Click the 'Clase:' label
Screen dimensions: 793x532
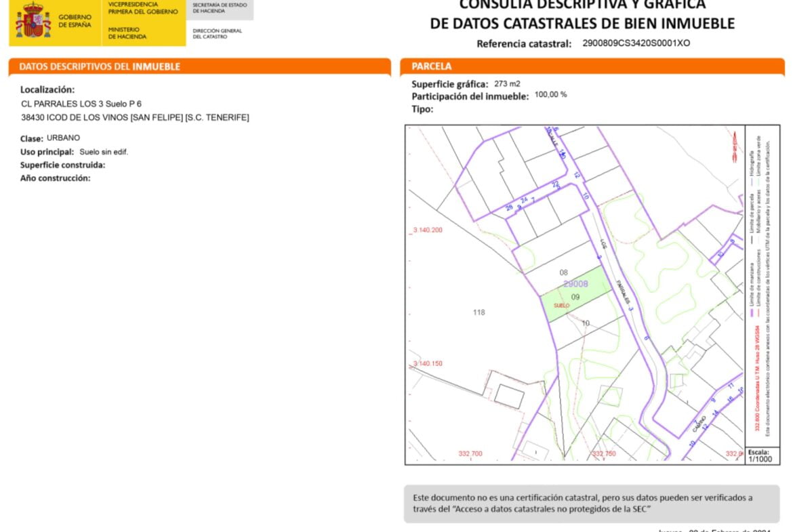pyautogui.click(x=31, y=138)
